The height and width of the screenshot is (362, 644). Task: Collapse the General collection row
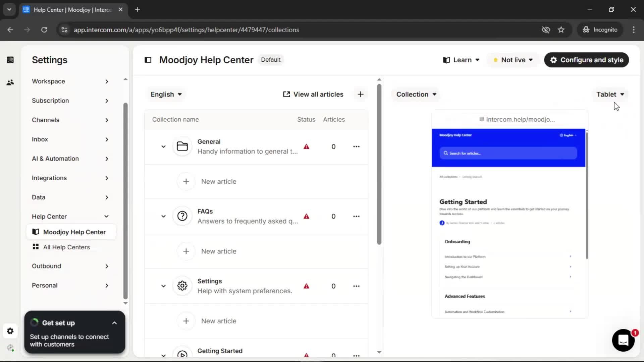[x=163, y=146]
